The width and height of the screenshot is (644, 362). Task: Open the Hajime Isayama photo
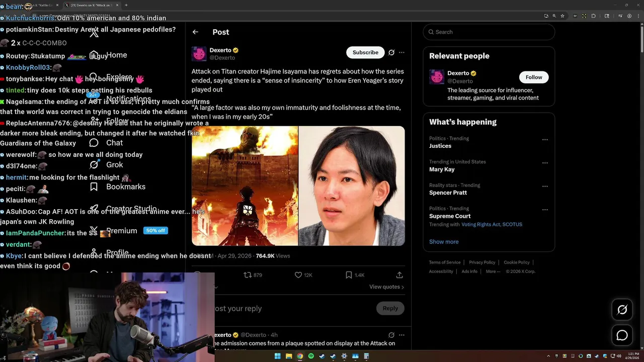[352, 186]
